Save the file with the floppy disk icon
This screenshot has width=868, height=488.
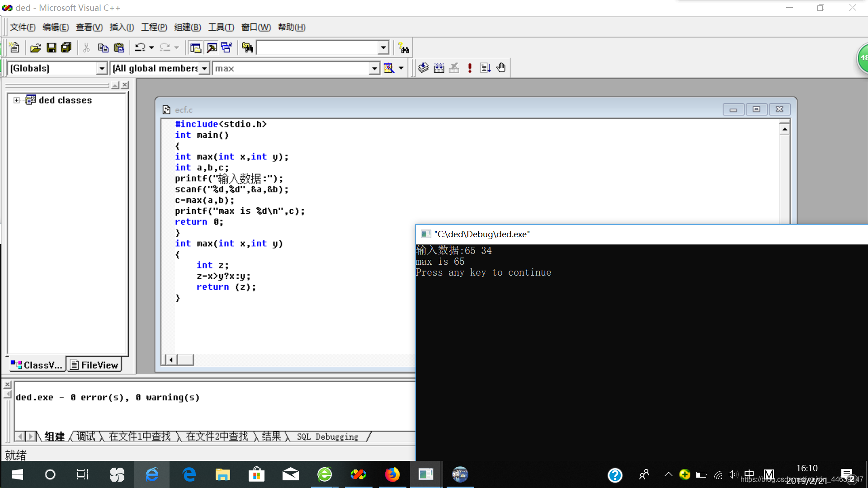pos(51,47)
